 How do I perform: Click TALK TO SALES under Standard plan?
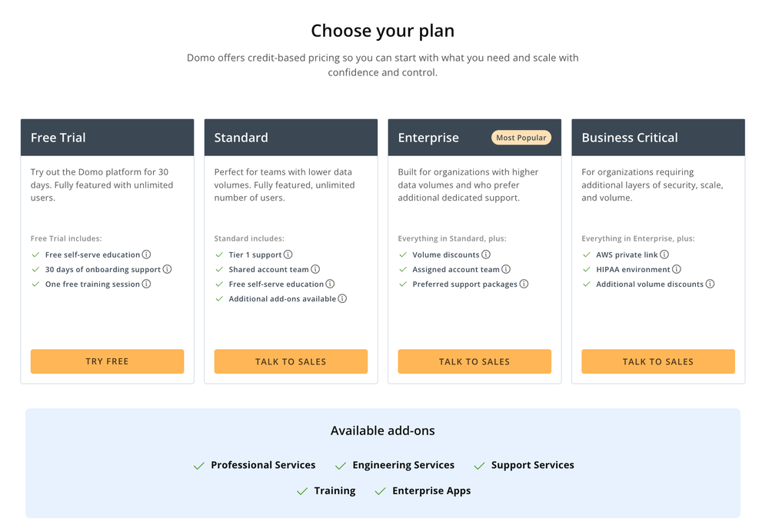tap(291, 361)
